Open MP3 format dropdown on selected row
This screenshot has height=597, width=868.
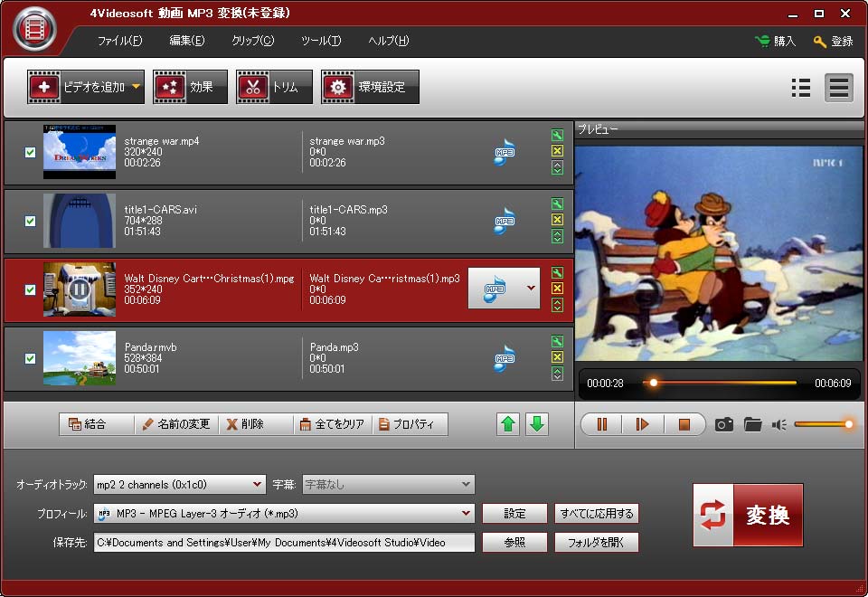530,289
